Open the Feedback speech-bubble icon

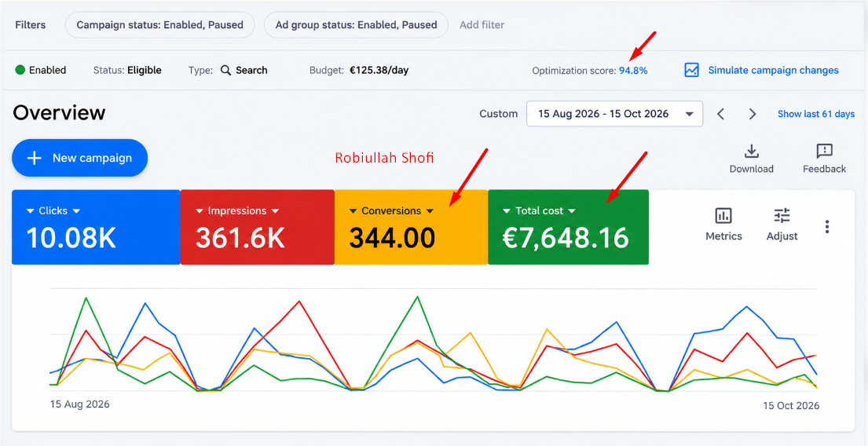point(824,151)
